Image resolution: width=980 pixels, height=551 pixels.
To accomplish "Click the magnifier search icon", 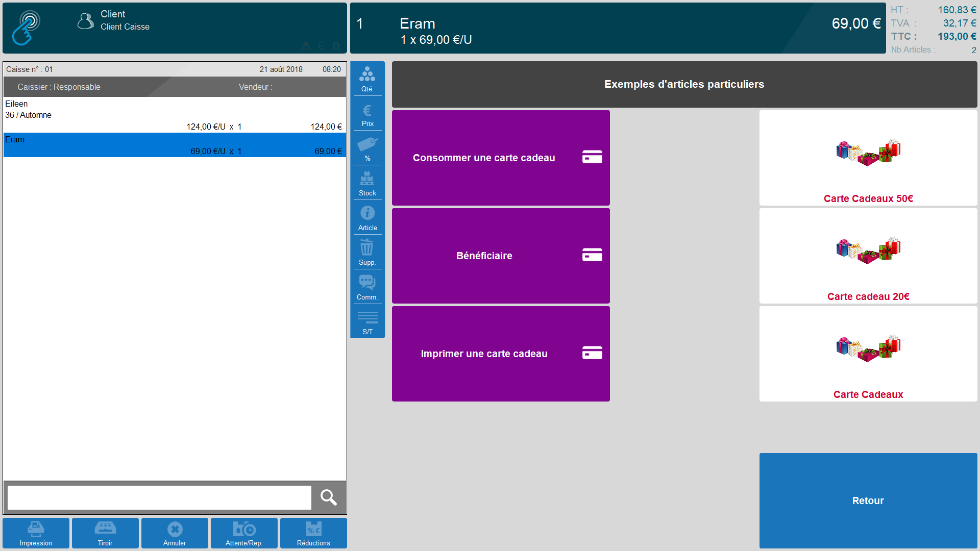I will tap(329, 497).
